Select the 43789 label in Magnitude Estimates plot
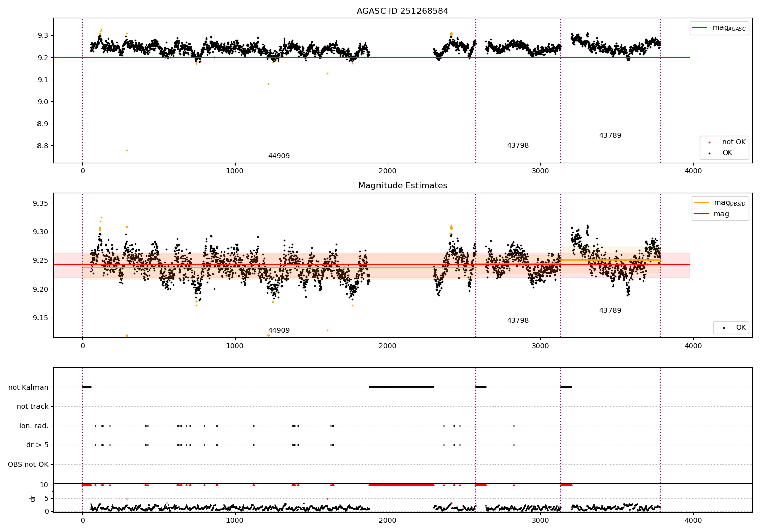Image resolution: width=760 pixels, height=532 pixels. [x=610, y=311]
